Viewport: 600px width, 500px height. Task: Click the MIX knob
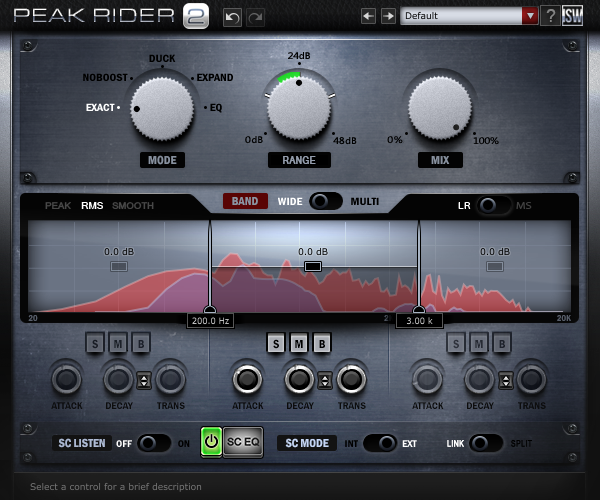[440, 108]
